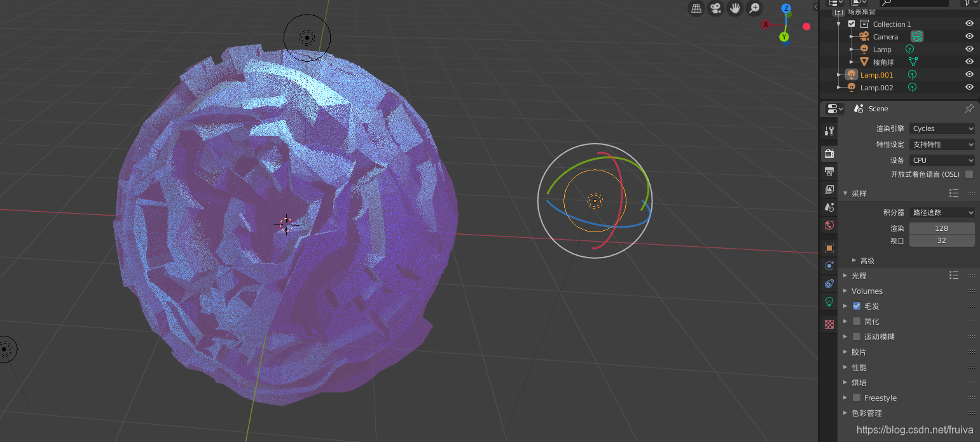
Task: Open the Light data properties tab
Action: point(829,301)
